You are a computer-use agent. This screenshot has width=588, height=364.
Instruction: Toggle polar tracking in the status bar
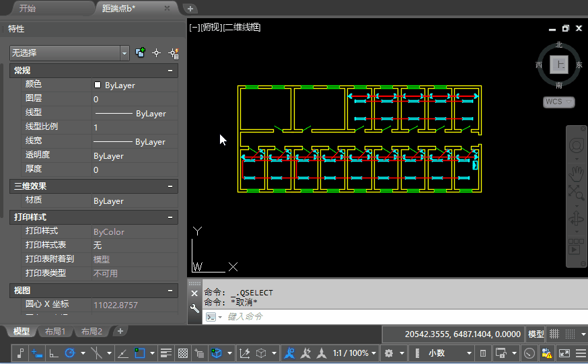(69, 353)
